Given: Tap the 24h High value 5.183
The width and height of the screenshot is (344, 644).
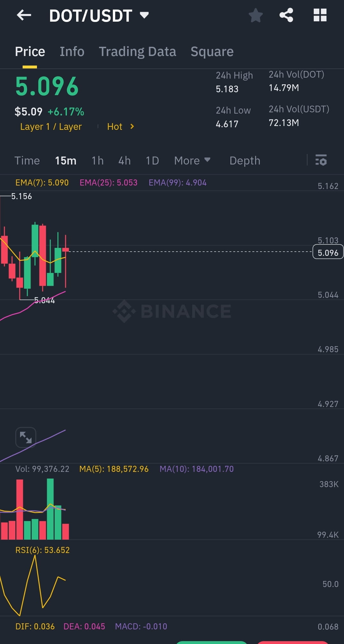Looking at the screenshot, I should click(x=227, y=89).
